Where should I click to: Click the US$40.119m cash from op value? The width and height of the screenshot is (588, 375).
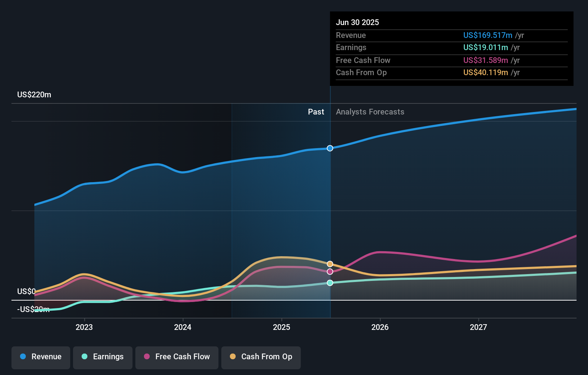[486, 73]
